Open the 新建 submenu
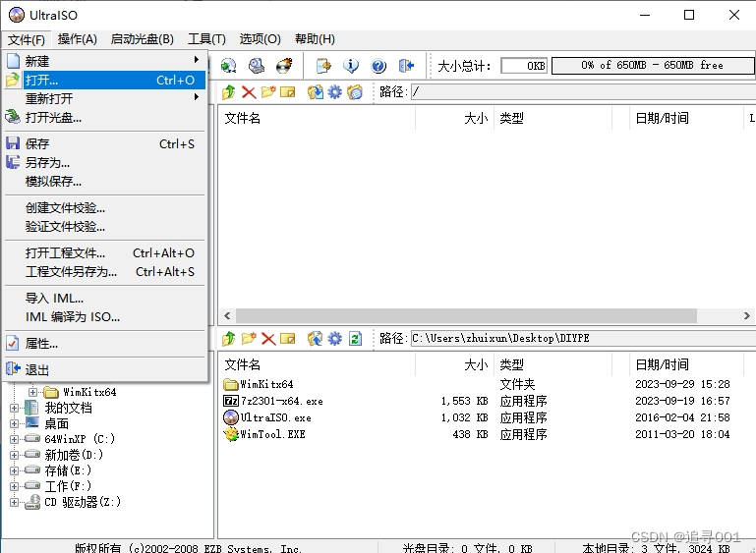This screenshot has width=756, height=553. [x=105, y=61]
